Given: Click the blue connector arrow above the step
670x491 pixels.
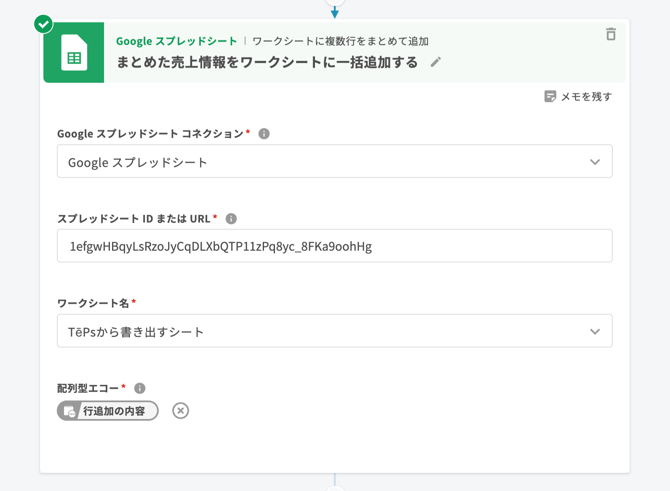Looking at the screenshot, I should click(x=335, y=12).
